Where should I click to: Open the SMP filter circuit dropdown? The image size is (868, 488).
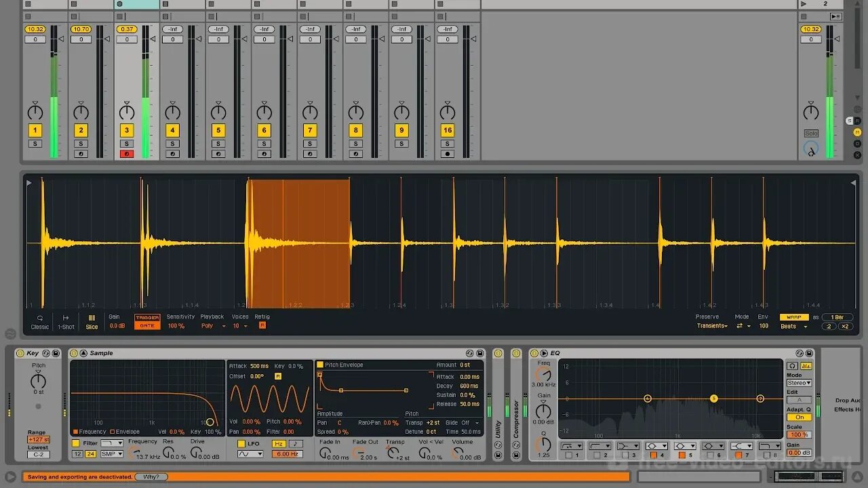coord(112,454)
